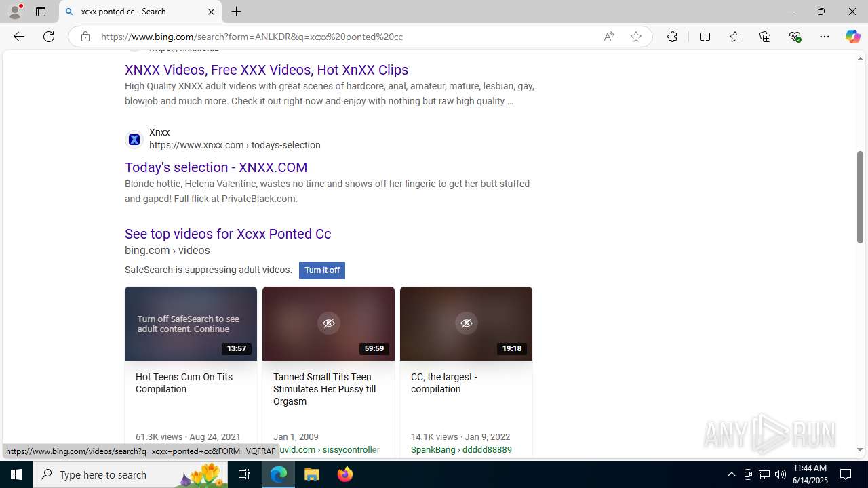
Task: Click the 'Jan 1, 2009' date text
Action: pos(296,437)
